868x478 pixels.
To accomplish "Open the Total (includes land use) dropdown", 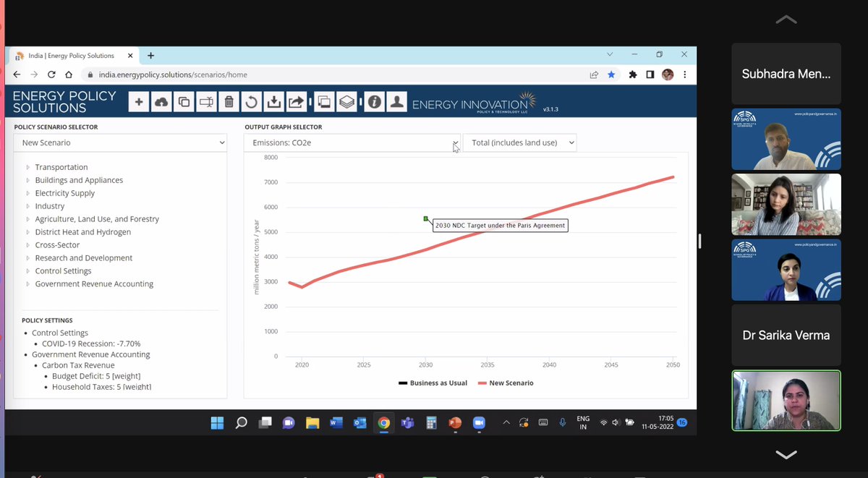I will click(x=520, y=142).
